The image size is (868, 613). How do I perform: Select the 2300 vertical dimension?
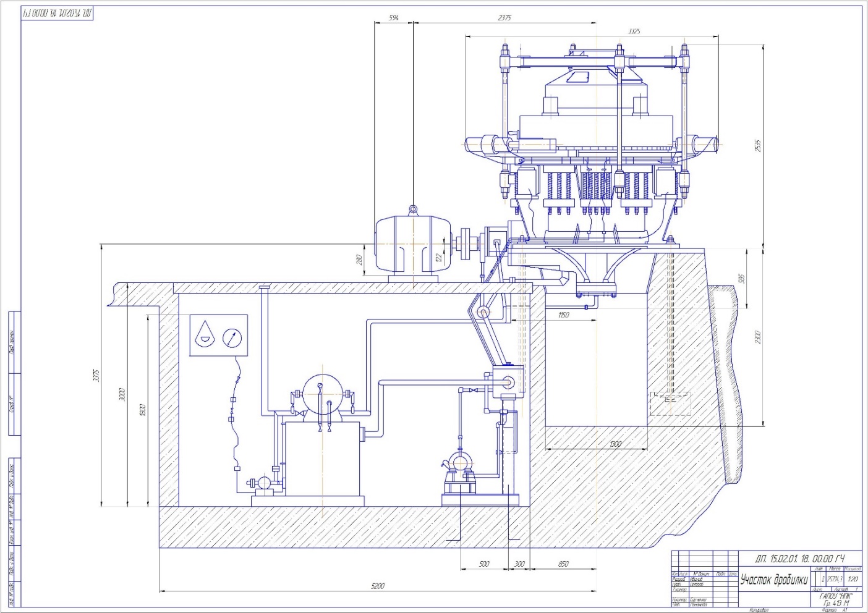pyautogui.click(x=758, y=337)
